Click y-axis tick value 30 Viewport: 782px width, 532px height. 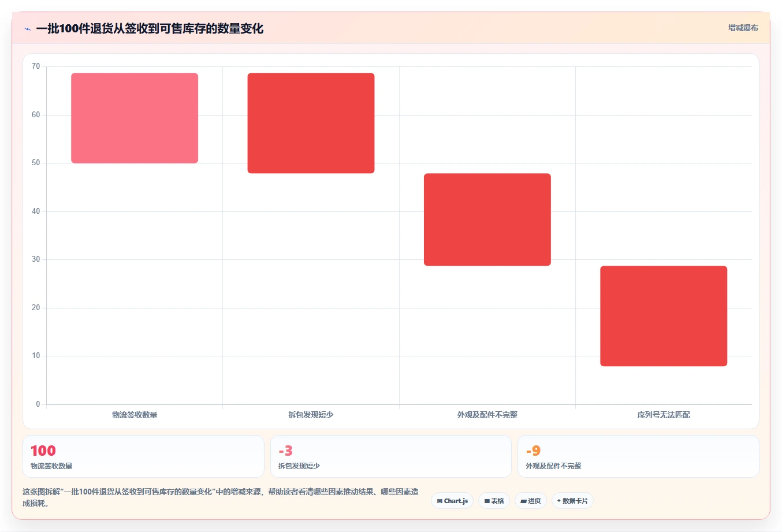[x=36, y=259]
